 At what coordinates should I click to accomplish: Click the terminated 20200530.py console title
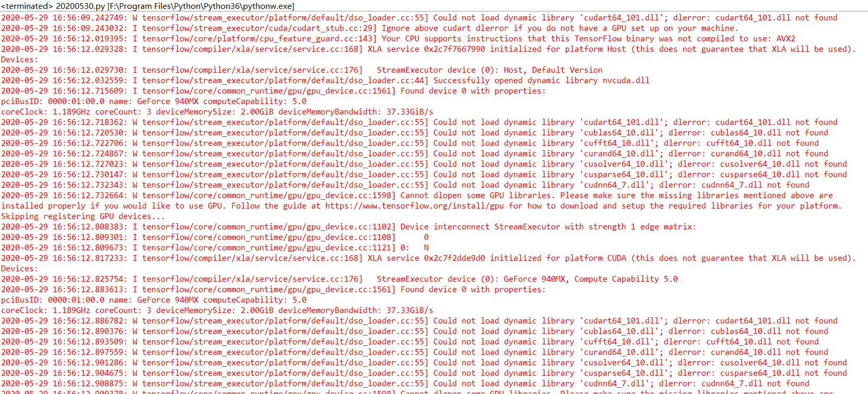pyautogui.click(x=147, y=6)
